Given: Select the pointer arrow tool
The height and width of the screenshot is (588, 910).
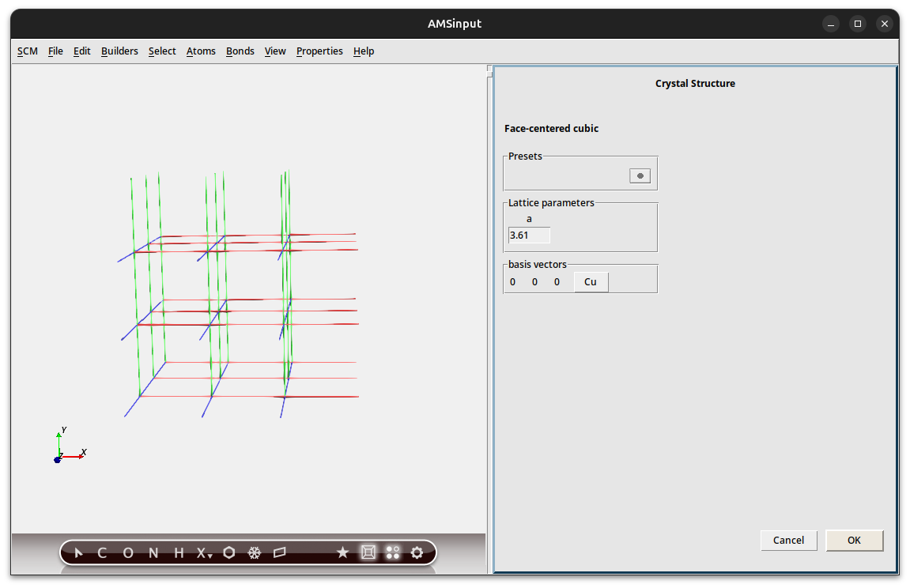Looking at the screenshot, I should click(x=78, y=553).
